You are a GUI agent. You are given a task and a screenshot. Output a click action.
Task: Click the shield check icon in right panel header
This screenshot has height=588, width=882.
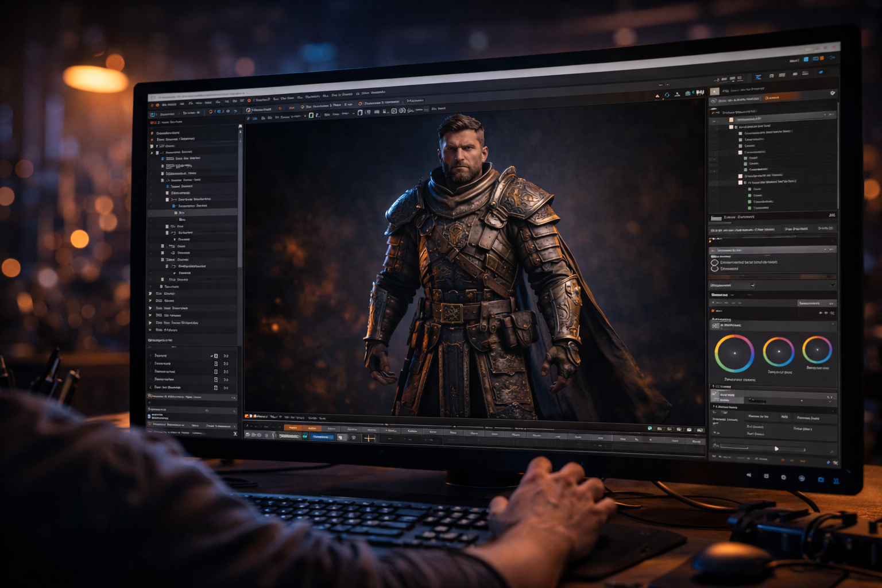tap(833, 92)
